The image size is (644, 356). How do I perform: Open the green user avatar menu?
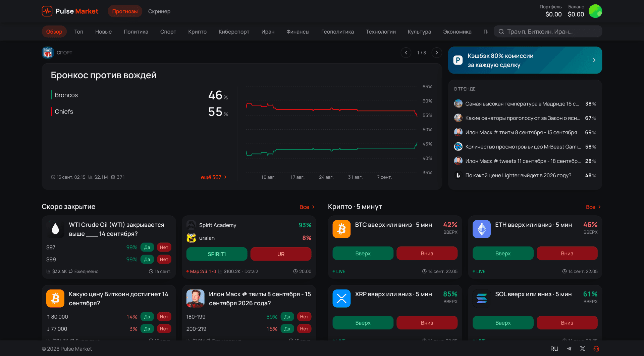point(595,11)
